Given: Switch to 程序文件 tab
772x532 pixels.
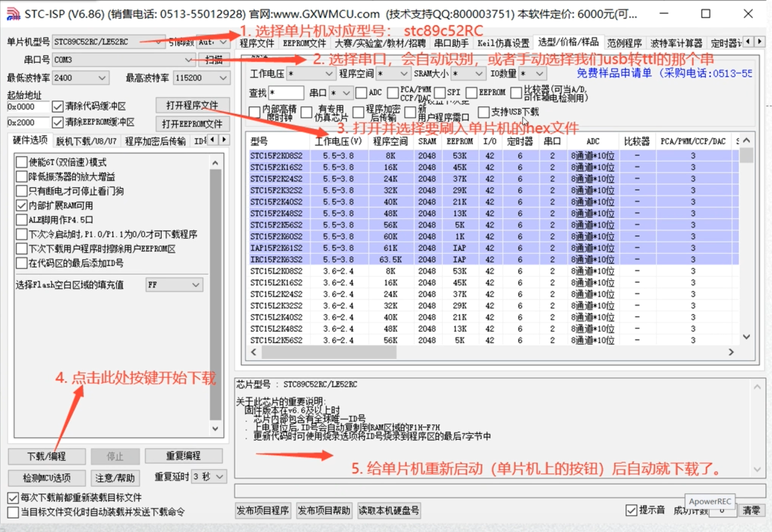Looking at the screenshot, I should 256,43.
